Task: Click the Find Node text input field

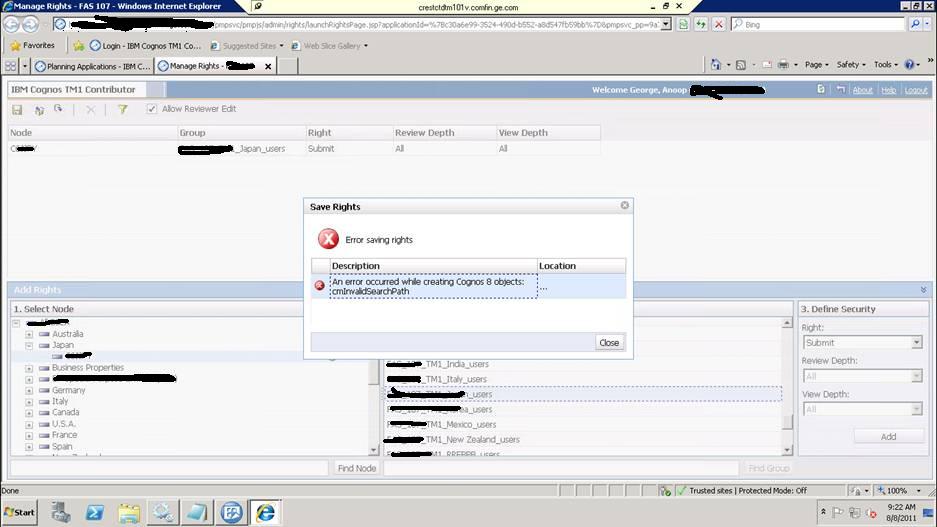Action: [x=169, y=468]
